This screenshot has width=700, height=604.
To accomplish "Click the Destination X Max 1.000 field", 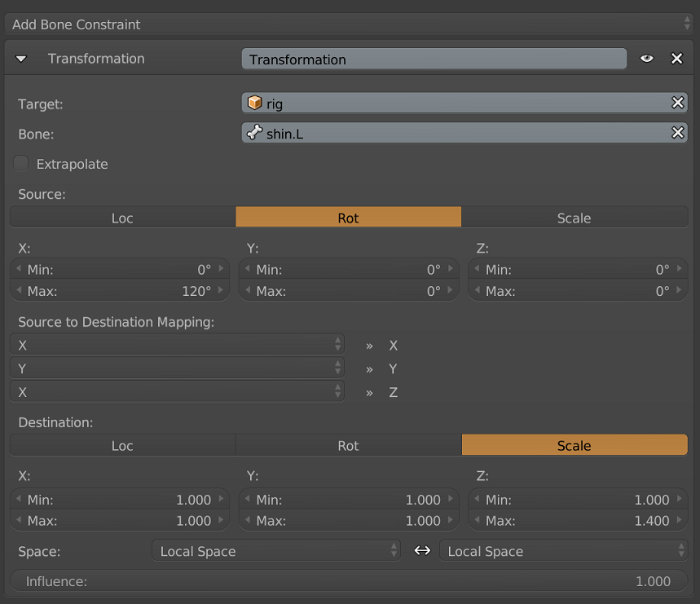I will click(120, 521).
